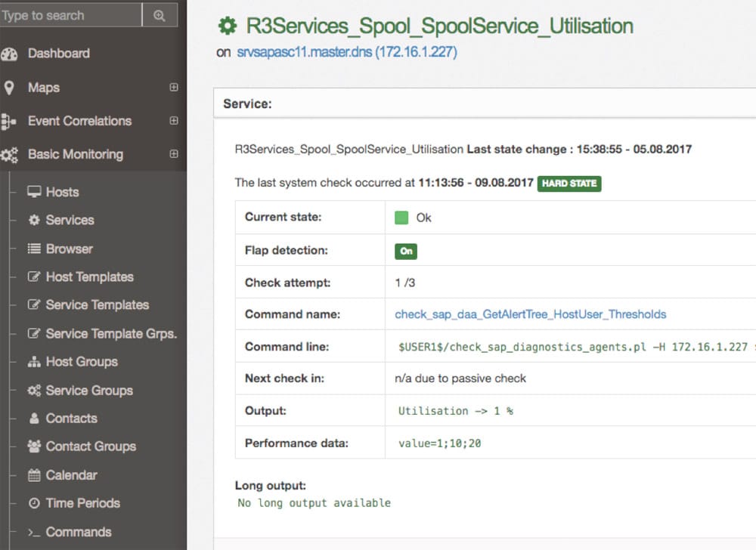756x550 pixels.
Task: Collapse the Basic Monitoring submenu toggle
Action: [174, 153]
